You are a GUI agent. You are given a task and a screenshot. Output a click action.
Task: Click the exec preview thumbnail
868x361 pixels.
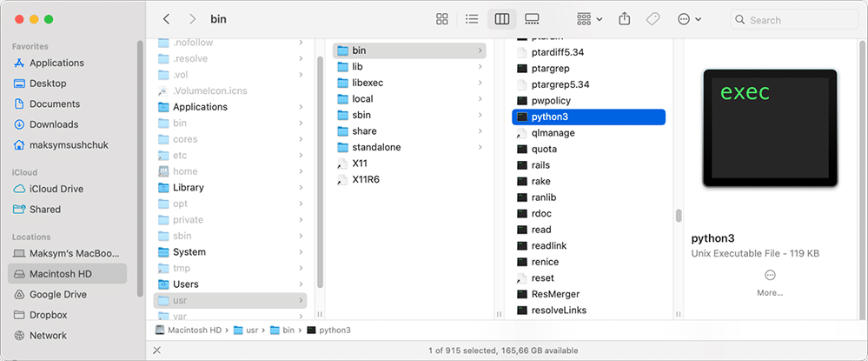tap(769, 129)
